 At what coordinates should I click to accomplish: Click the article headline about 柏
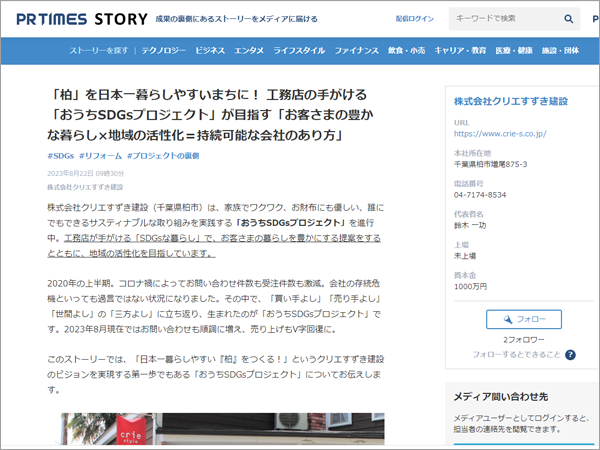(x=210, y=115)
